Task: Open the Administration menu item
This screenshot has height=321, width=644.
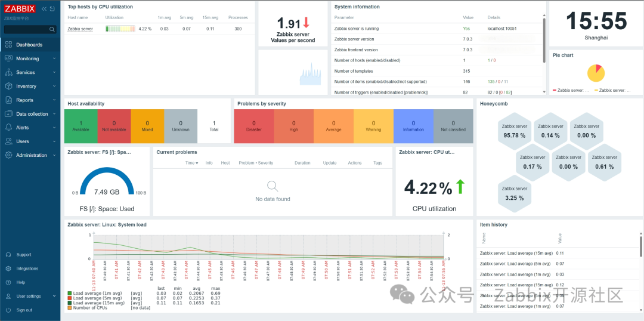Action: pyautogui.click(x=30, y=155)
